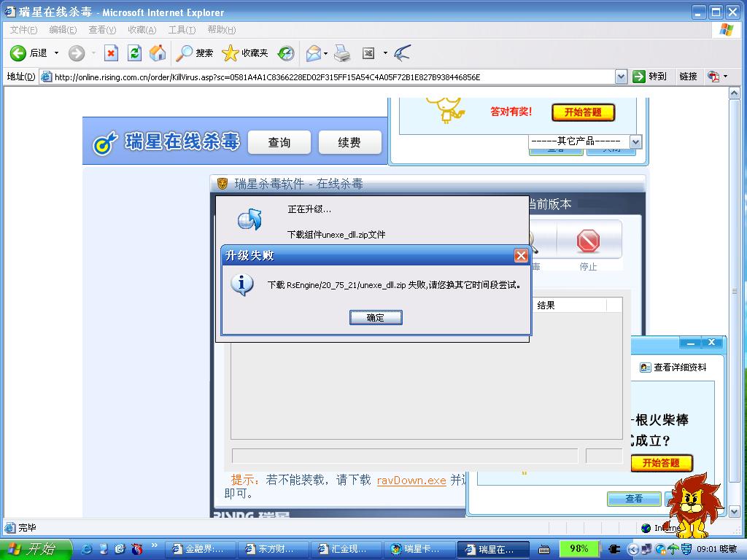
Task: Open the PDF toolbar dropdown arrow
Action: 726,76
